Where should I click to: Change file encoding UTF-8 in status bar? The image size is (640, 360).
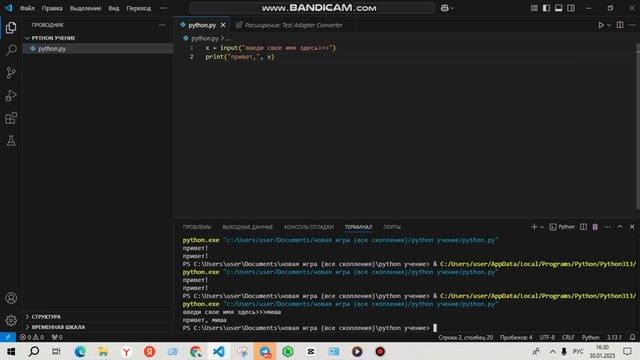click(x=547, y=338)
